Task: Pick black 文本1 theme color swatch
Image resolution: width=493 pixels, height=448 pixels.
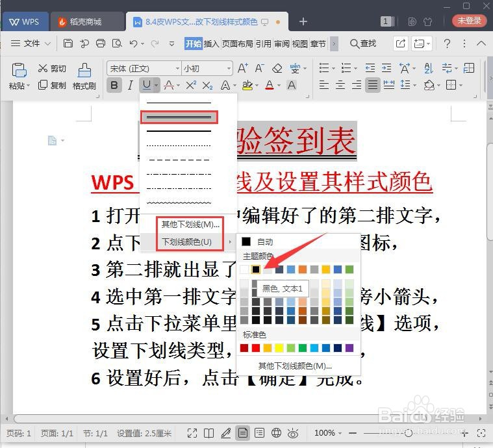Action: click(256, 269)
